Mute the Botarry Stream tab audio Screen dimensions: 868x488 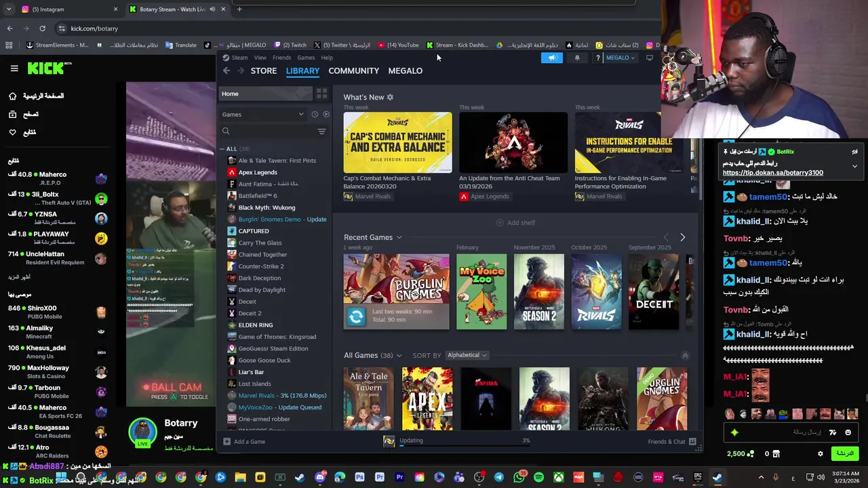tap(212, 9)
